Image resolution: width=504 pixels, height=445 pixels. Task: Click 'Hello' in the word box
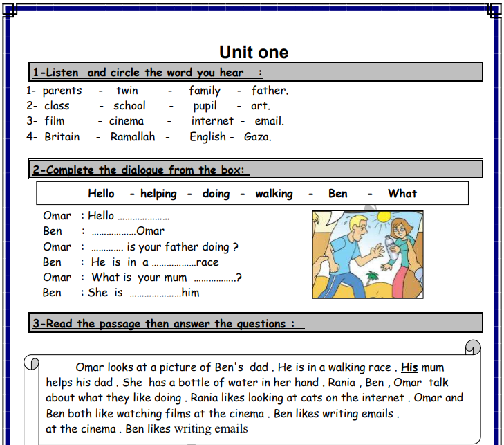point(101,194)
